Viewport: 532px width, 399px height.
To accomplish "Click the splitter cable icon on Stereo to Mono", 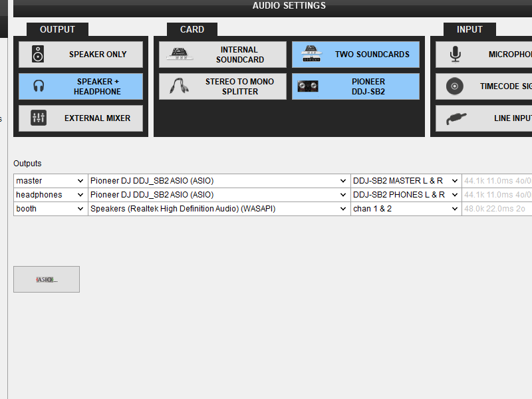I will [x=180, y=86].
